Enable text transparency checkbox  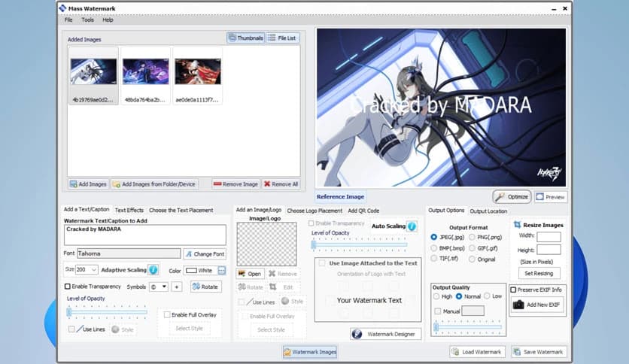click(68, 287)
